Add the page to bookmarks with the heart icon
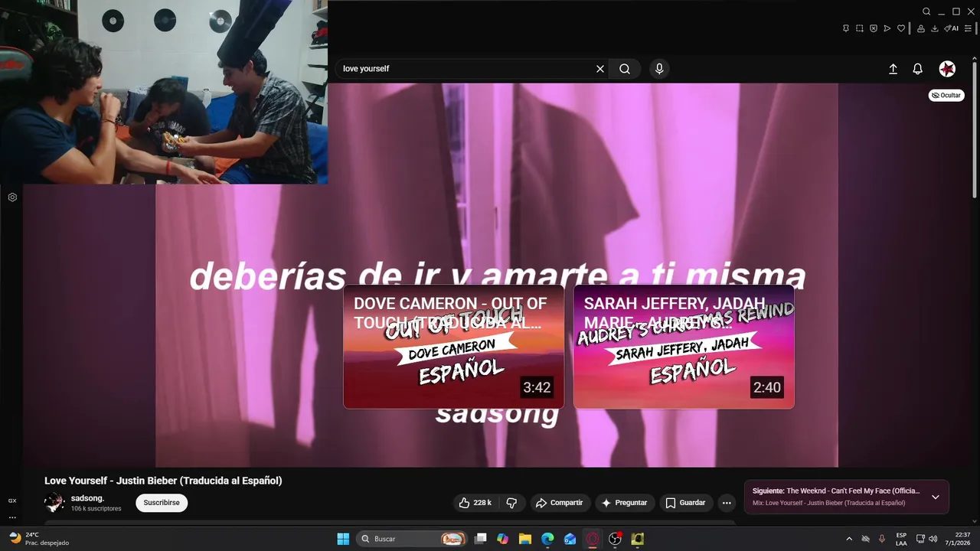Screen dimensions: 980x551 (901, 28)
